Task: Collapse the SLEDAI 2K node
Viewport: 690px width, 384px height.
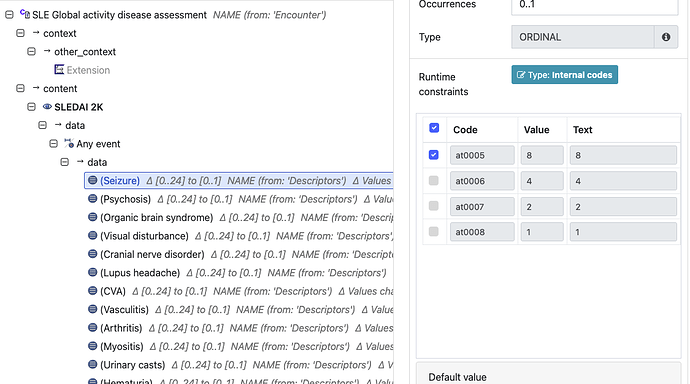Action: (x=31, y=107)
